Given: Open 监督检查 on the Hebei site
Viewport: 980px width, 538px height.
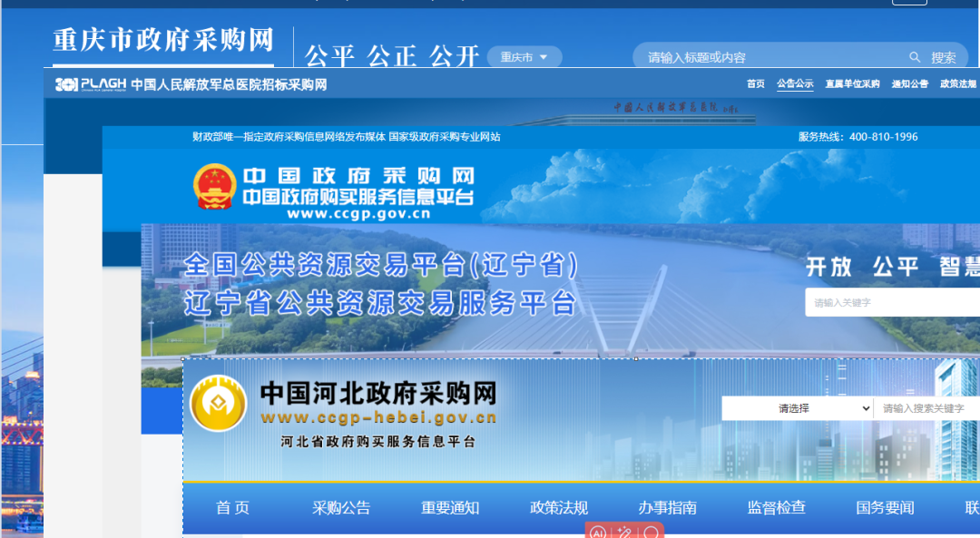Looking at the screenshot, I should (776, 507).
